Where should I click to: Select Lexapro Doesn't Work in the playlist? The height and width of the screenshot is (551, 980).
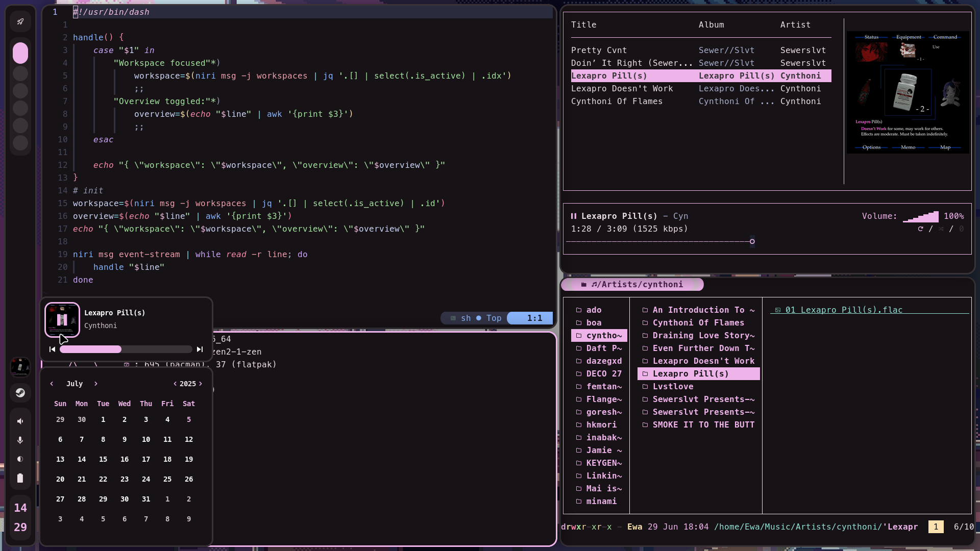pyautogui.click(x=622, y=89)
